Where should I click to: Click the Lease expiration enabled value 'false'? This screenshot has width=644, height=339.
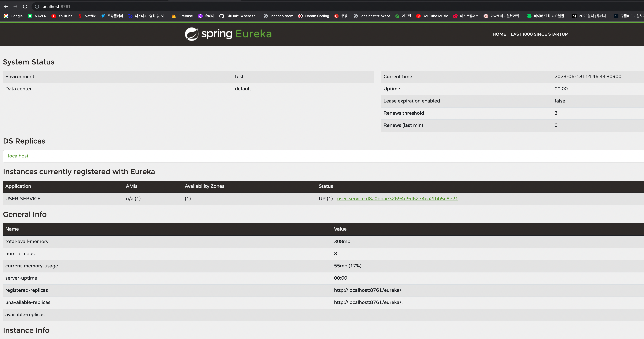point(559,101)
